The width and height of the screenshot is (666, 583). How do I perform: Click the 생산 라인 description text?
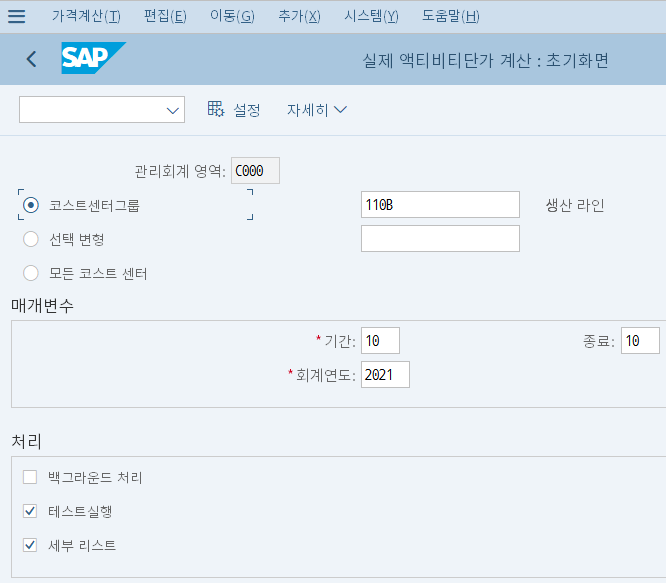(575, 205)
